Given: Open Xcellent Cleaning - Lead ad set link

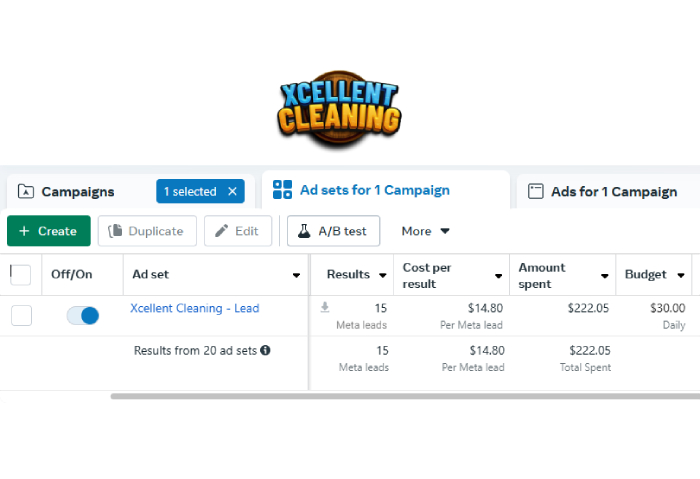Looking at the screenshot, I should [195, 308].
